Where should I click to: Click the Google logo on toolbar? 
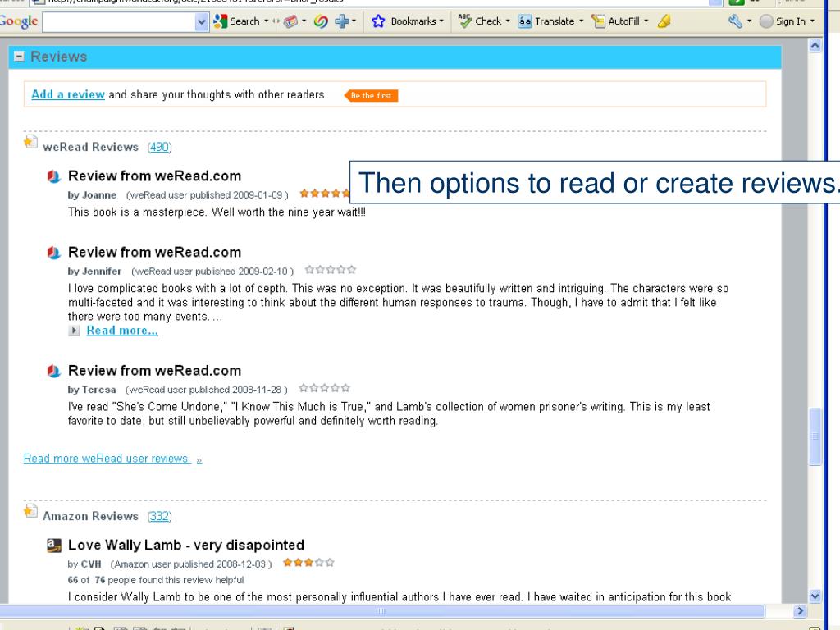coord(19,21)
